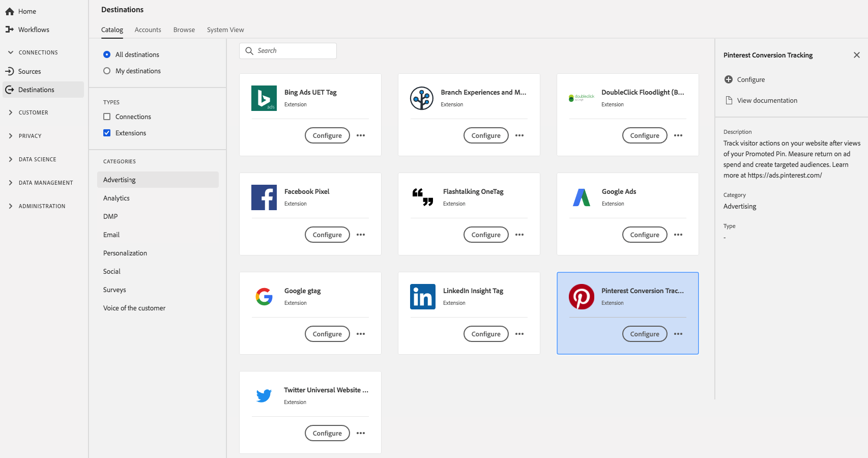Switch to the Accounts tab
The width and height of the screenshot is (868, 458).
click(x=148, y=30)
